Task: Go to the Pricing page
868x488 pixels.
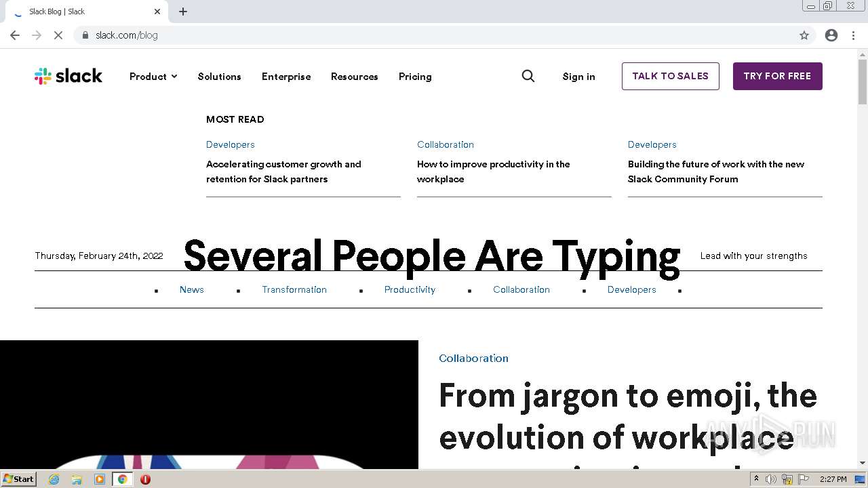Action: coord(415,77)
